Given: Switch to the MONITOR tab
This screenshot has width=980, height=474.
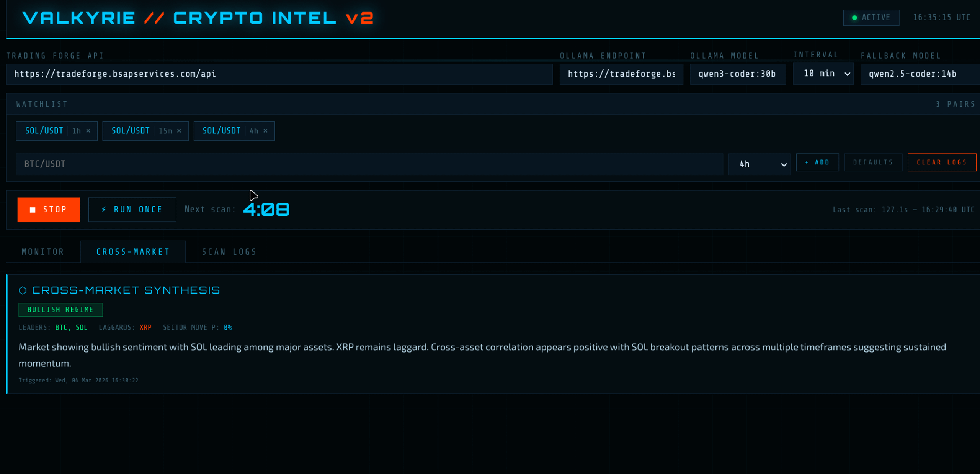Looking at the screenshot, I should tap(43, 252).
